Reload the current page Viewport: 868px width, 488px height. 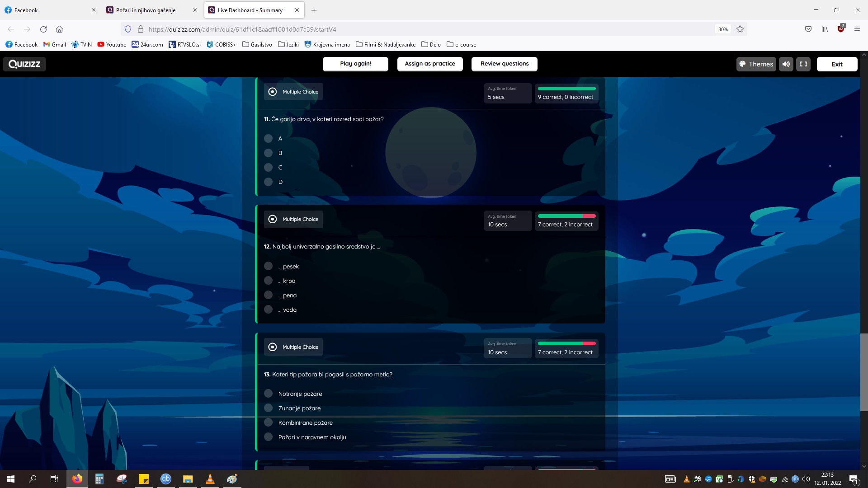coord(43,29)
